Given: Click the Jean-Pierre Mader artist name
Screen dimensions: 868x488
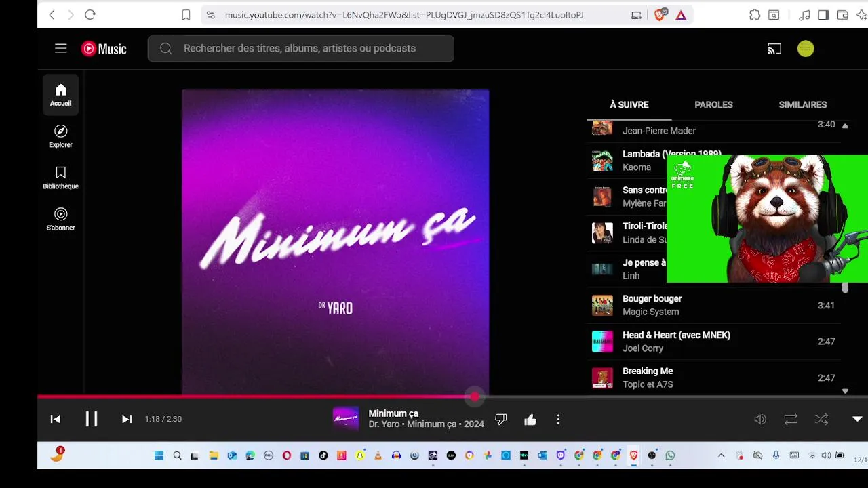Looking at the screenshot, I should point(659,131).
